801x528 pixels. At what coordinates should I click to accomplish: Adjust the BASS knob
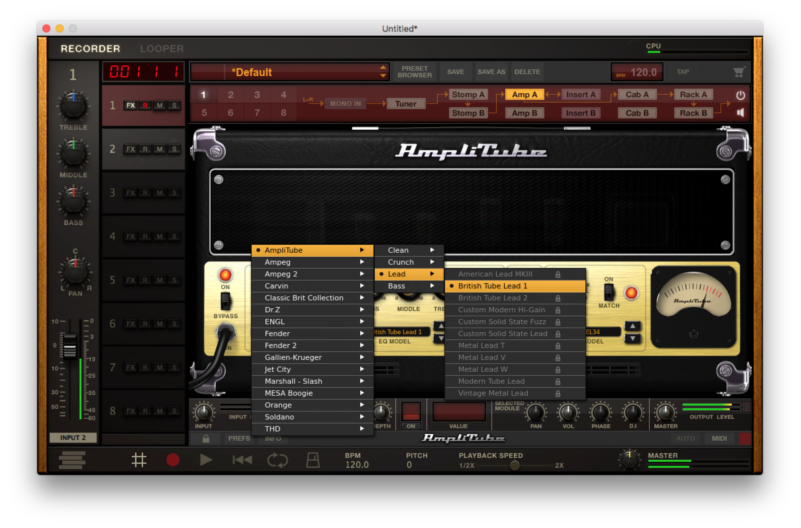pyautogui.click(x=74, y=201)
